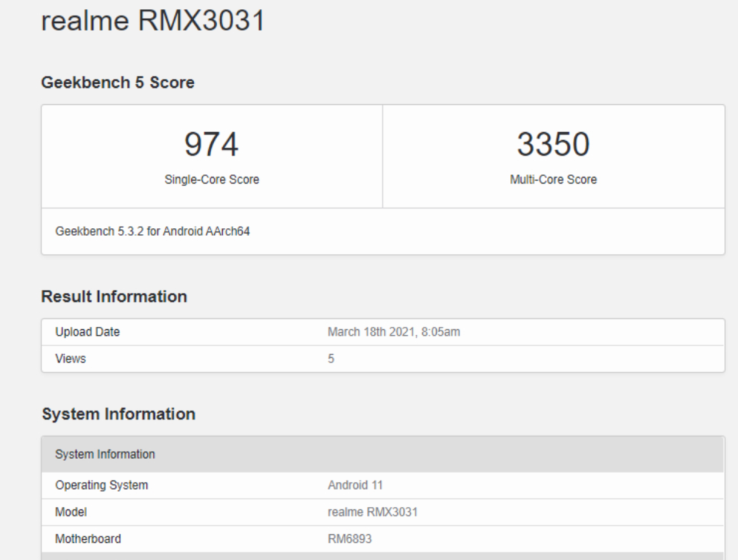
Task: Click the 'Multi-Core Score' label
Action: pos(553,179)
